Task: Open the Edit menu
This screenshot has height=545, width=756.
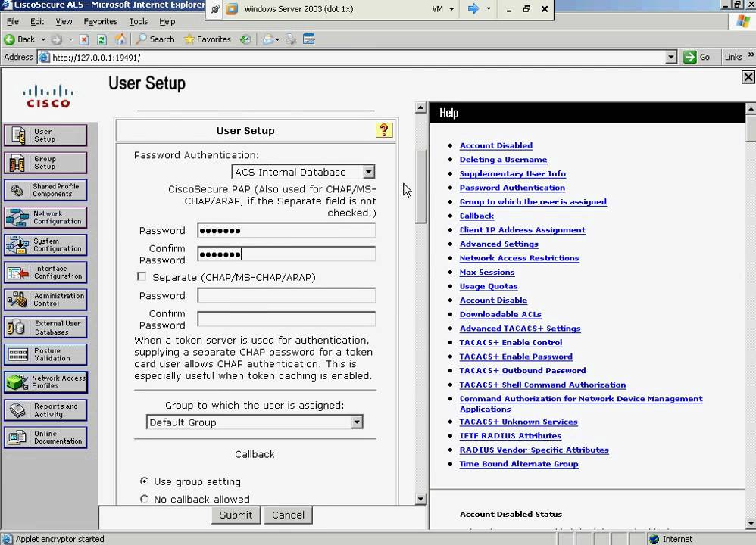Action: 37,22
